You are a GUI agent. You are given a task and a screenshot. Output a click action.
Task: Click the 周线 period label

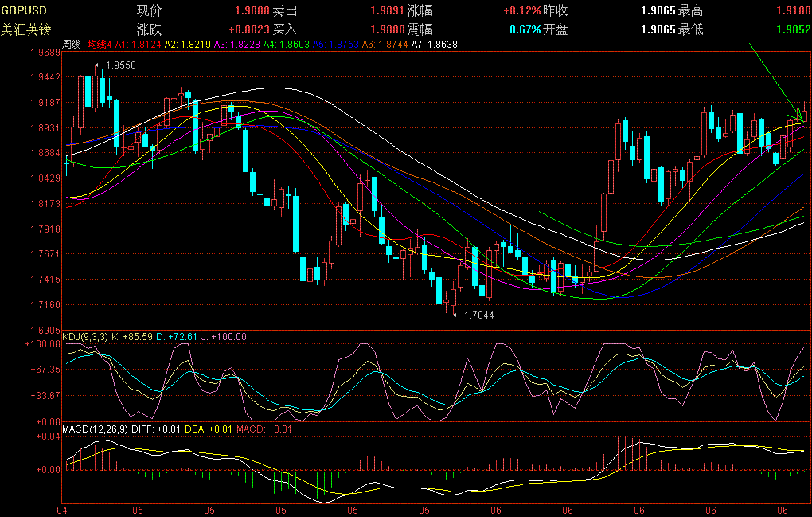(72, 45)
